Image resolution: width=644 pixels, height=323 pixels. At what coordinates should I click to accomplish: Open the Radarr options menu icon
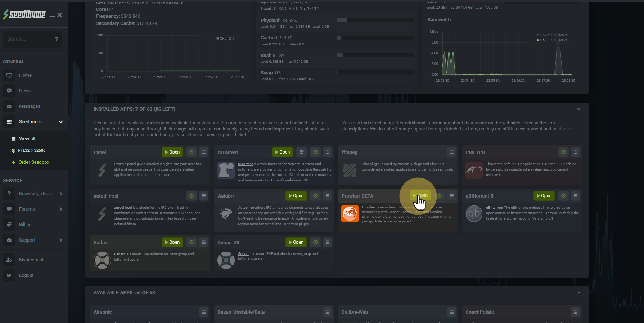coord(204,242)
